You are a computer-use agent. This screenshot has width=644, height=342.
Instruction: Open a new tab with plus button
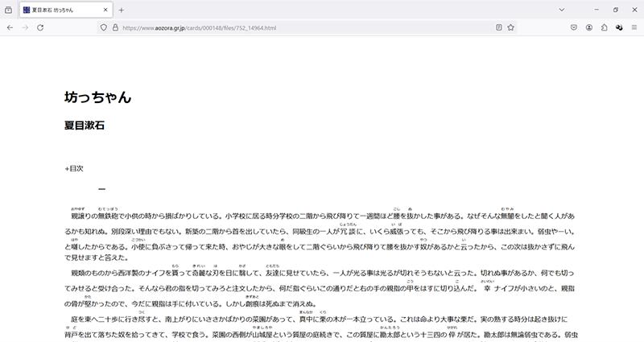coord(122,10)
